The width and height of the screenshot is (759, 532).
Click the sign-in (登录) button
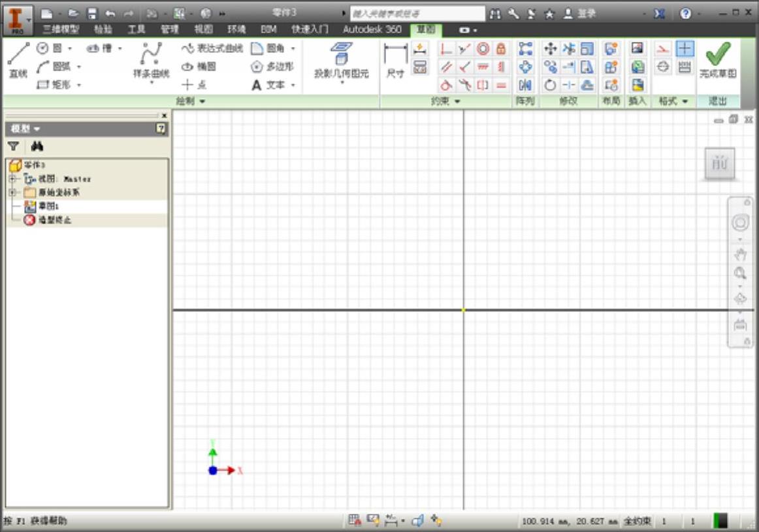point(579,14)
